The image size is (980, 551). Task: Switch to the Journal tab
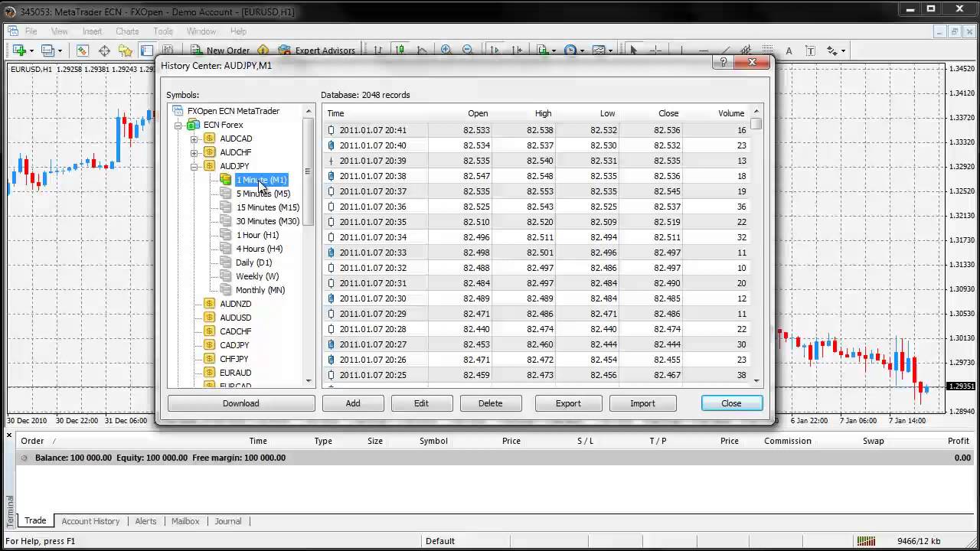click(227, 521)
